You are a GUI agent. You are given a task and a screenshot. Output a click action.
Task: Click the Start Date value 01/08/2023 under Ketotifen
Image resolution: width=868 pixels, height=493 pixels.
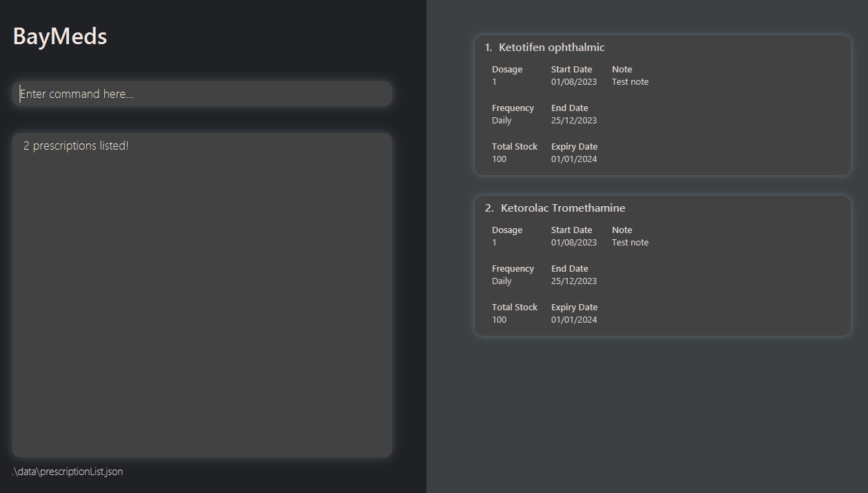[x=574, y=82]
